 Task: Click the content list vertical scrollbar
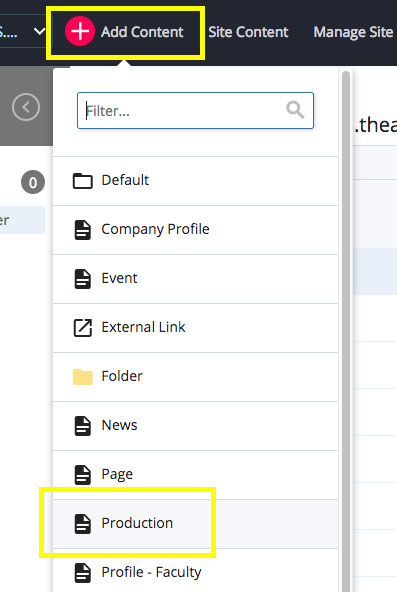[346, 328]
